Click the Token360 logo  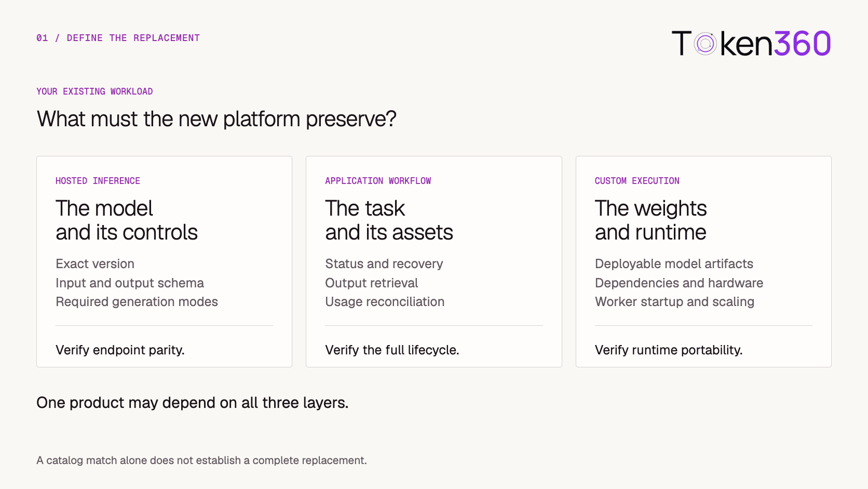pyautogui.click(x=751, y=43)
